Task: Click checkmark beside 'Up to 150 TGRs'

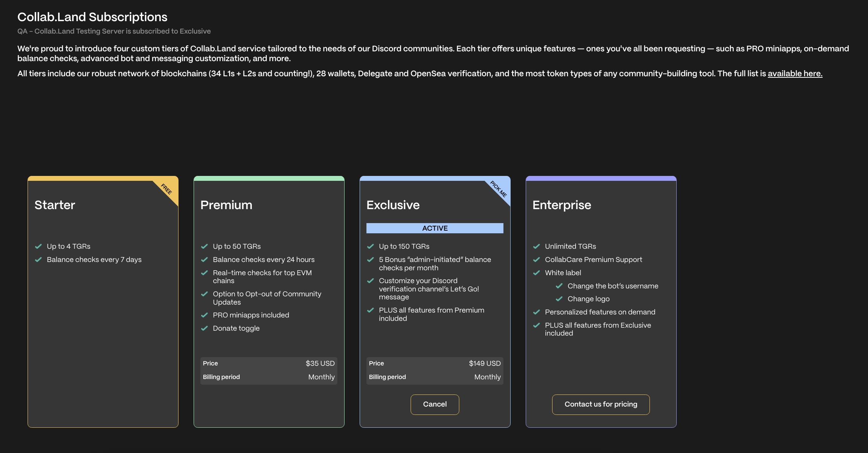Action: tap(370, 247)
